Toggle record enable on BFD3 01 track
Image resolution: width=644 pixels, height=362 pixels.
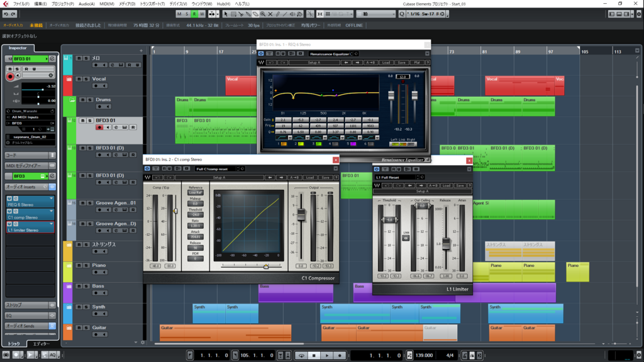click(99, 127)
